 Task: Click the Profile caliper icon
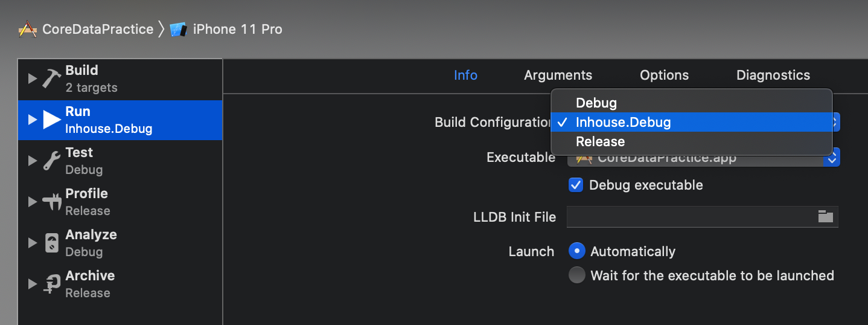[52, 202]
